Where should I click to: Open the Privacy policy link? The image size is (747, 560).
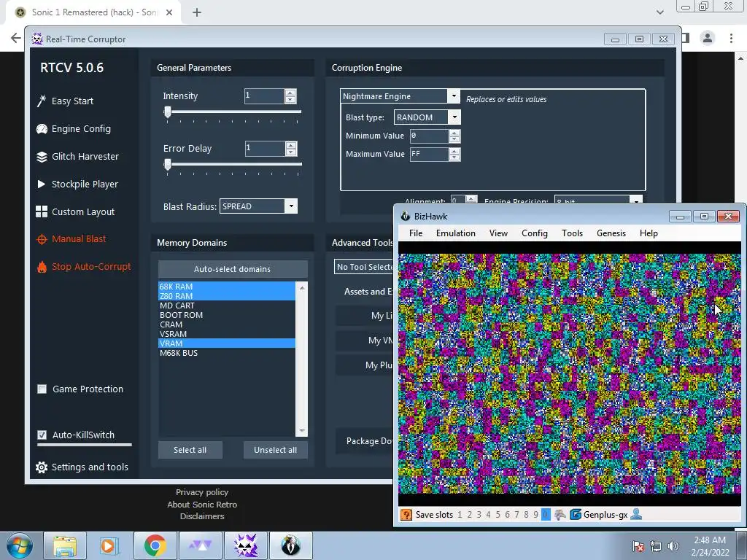(202, 492)
